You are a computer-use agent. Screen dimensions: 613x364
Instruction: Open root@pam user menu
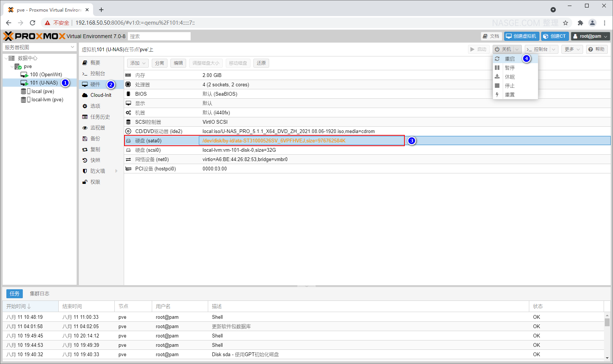click(x=591, y=36)
